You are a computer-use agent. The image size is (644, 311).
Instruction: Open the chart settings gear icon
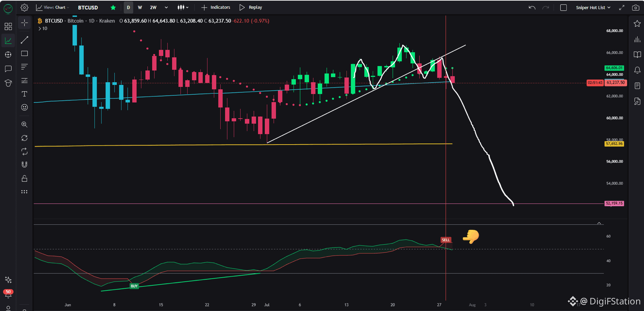pyautogui.click(x=24, y=8)
